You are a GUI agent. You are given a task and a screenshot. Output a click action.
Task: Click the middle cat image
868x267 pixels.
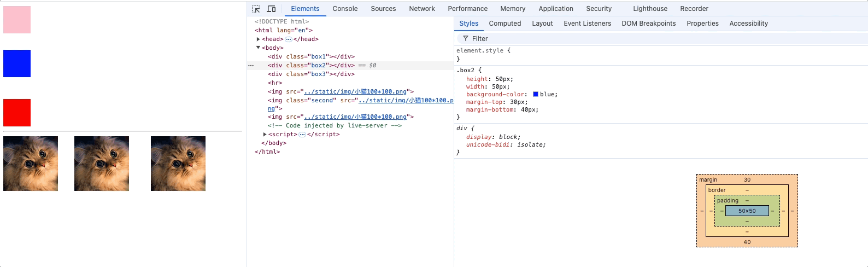click(102, 164)
